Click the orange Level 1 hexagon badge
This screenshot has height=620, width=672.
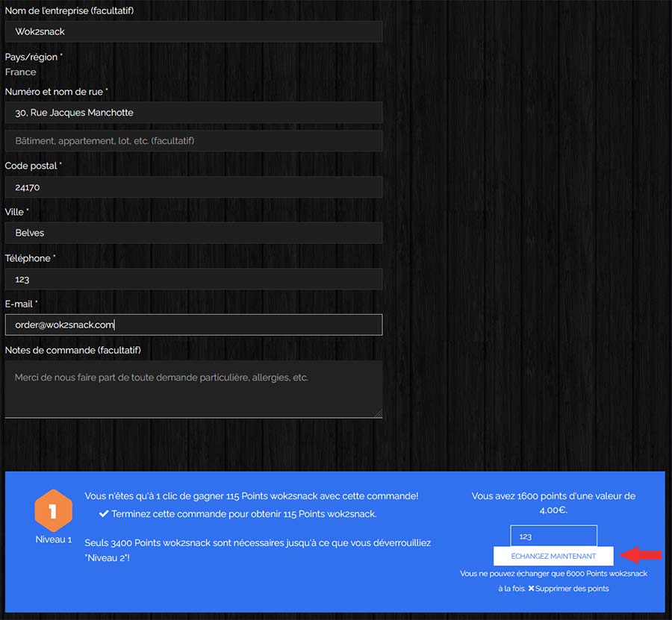53,511
